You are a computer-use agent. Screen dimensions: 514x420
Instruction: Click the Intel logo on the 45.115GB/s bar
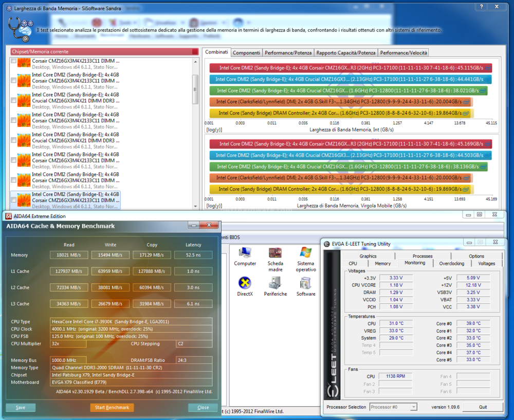coord(488,68)
